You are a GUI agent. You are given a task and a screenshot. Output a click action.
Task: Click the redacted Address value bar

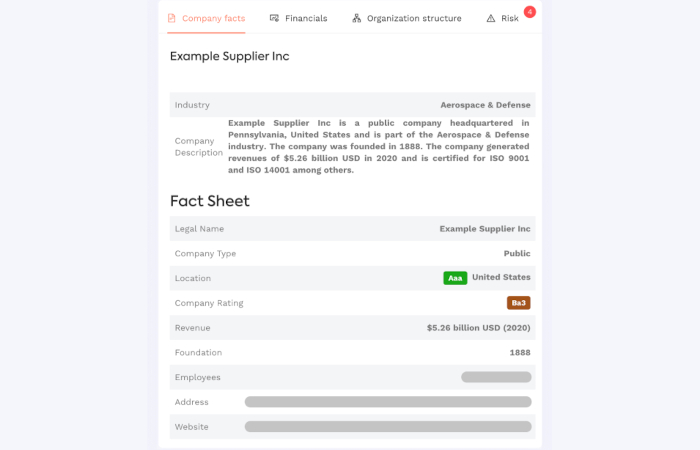388,402
